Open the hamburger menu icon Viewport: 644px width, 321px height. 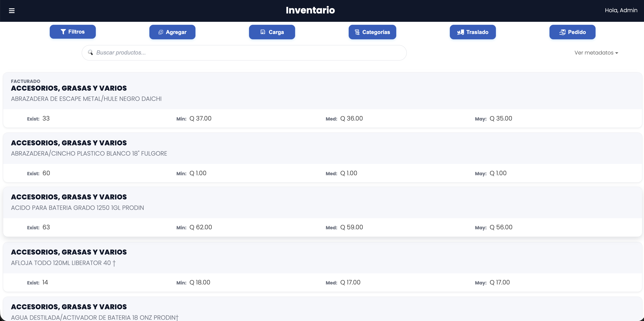click(x=12, y=10)
